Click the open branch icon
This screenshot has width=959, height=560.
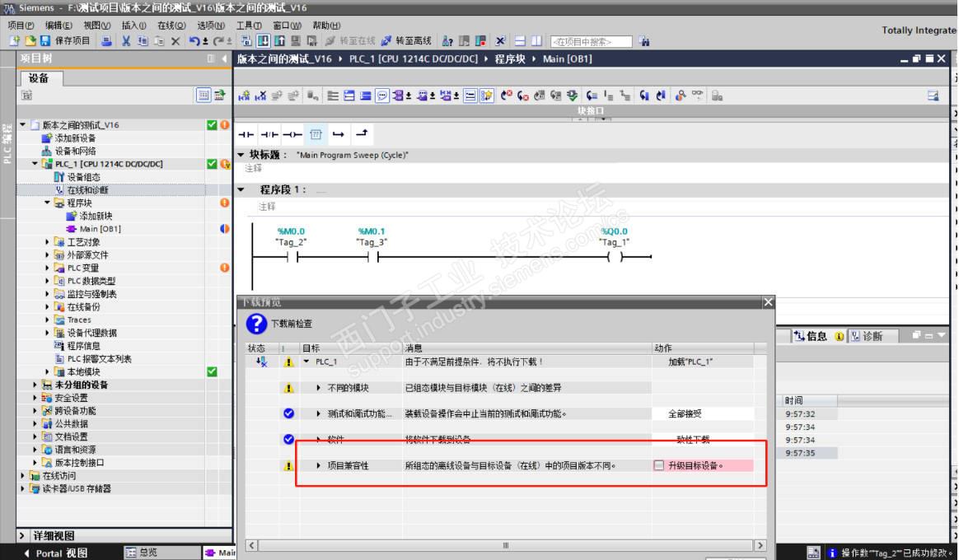[x=339, y=134]
